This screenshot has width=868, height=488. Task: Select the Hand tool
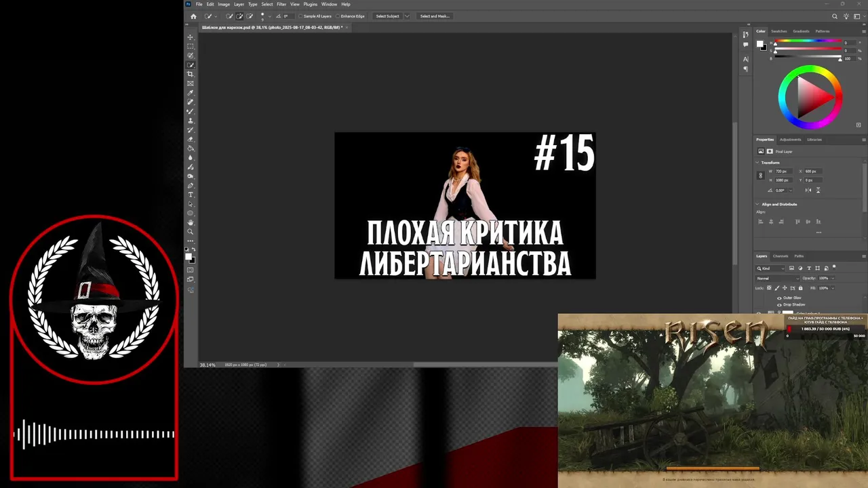coord(191,222)
